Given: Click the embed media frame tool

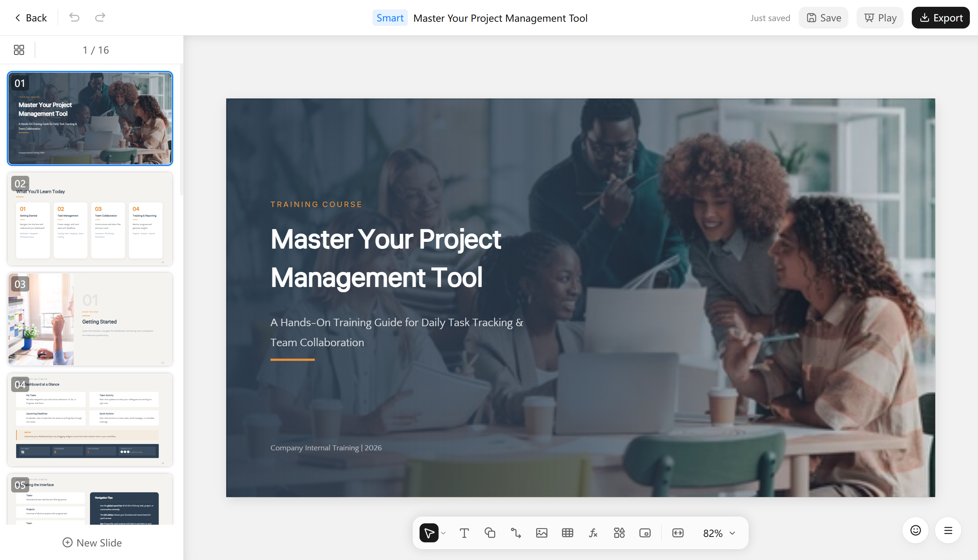Looking at the screenshot, I should point(645,533).
